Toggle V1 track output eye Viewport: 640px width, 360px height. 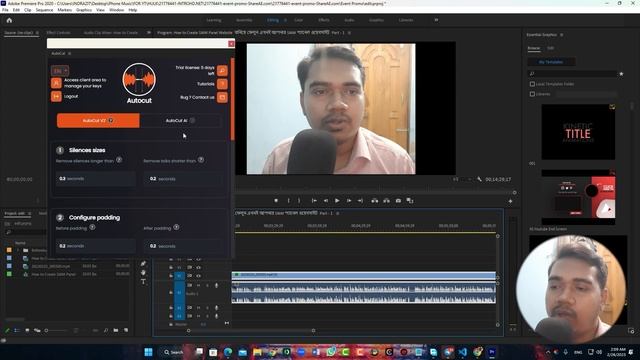pos(198,276)
